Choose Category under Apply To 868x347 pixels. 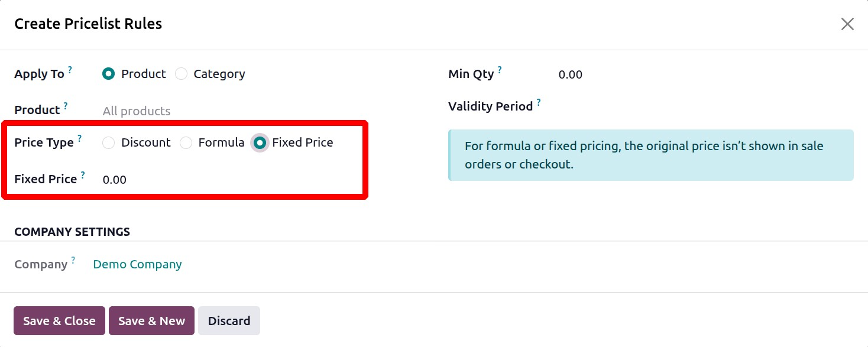pyautogui.click(x=182, y=74)
